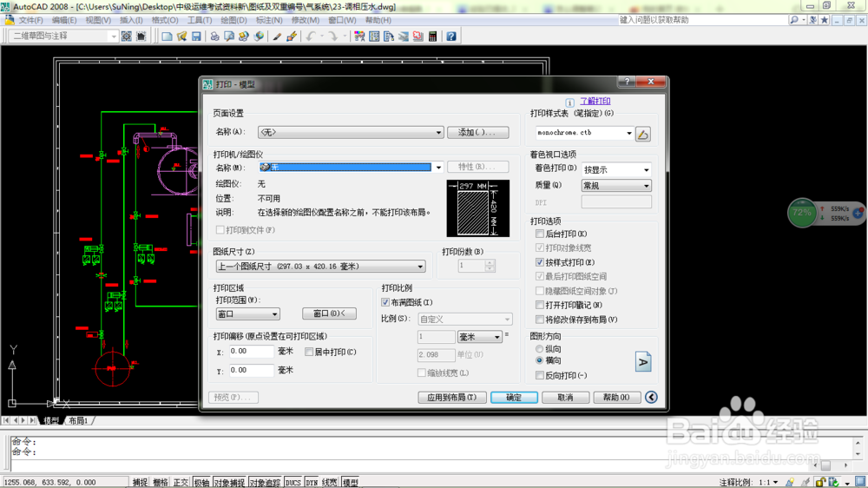This screenshot has width=868, height=488.
Task: Switch to the 布局1 tab
Action: [x=79, y=421]
